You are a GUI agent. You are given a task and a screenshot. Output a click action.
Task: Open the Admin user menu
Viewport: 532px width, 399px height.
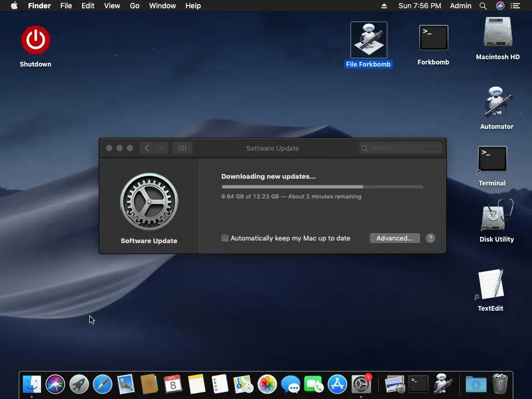(x=460, y=6)
